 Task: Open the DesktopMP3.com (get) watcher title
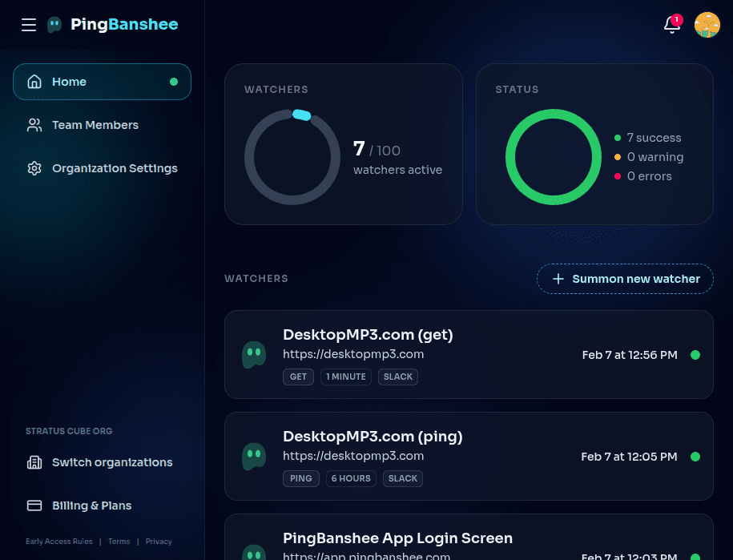click(368, 335)
